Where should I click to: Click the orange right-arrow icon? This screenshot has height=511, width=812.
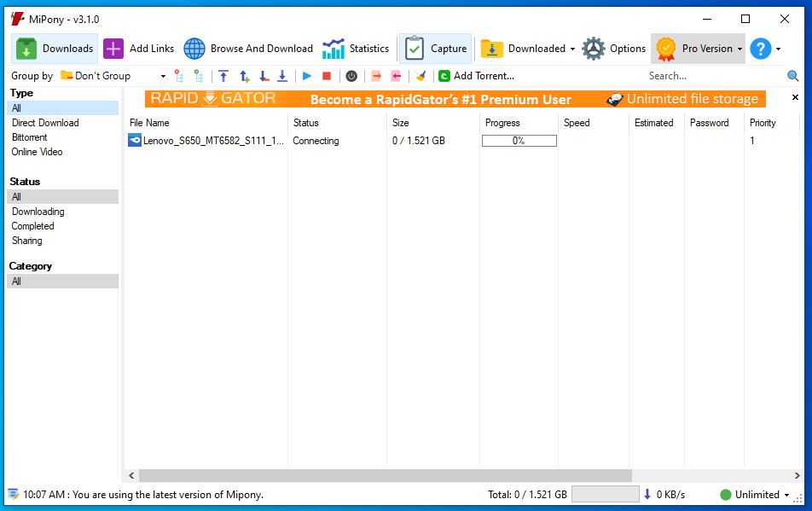click(376, 76)
